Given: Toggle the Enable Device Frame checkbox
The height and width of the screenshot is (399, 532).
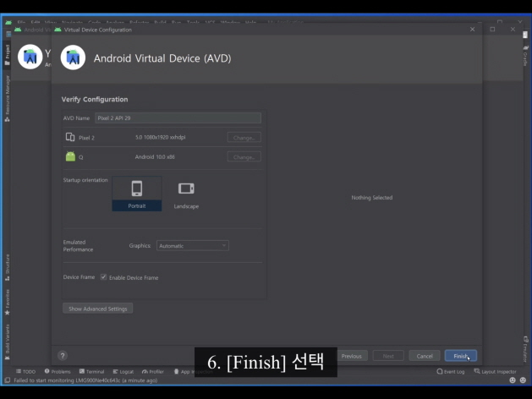Looking at the screenshot, I should point(103,277).
